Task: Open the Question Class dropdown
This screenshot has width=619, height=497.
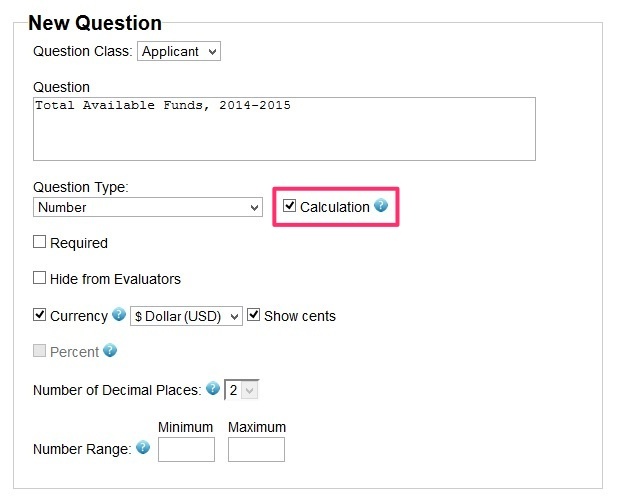Action: click(x=179, y=51)
